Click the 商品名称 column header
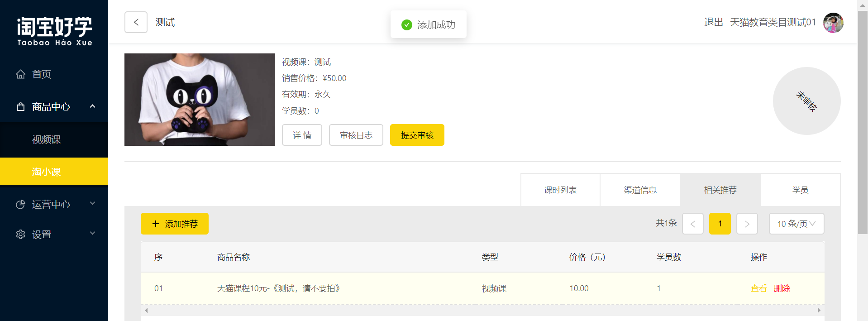Image resolution: width=868 pixels, height=321 pixels. 234,257
